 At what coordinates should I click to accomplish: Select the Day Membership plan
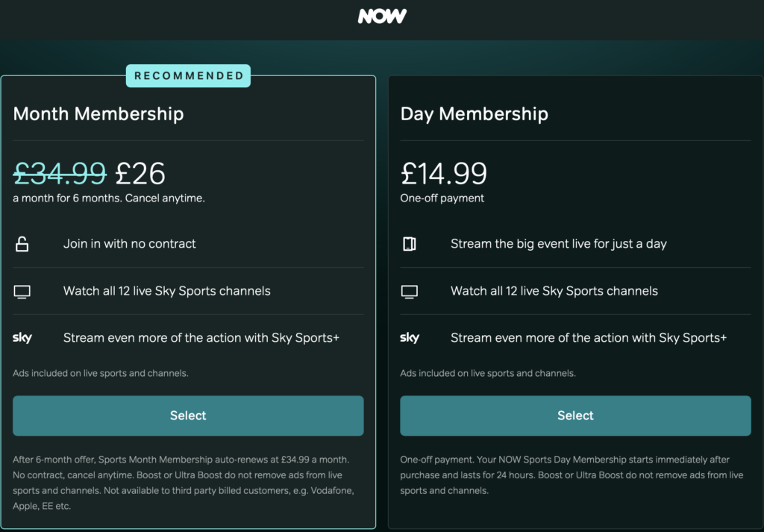575,416
